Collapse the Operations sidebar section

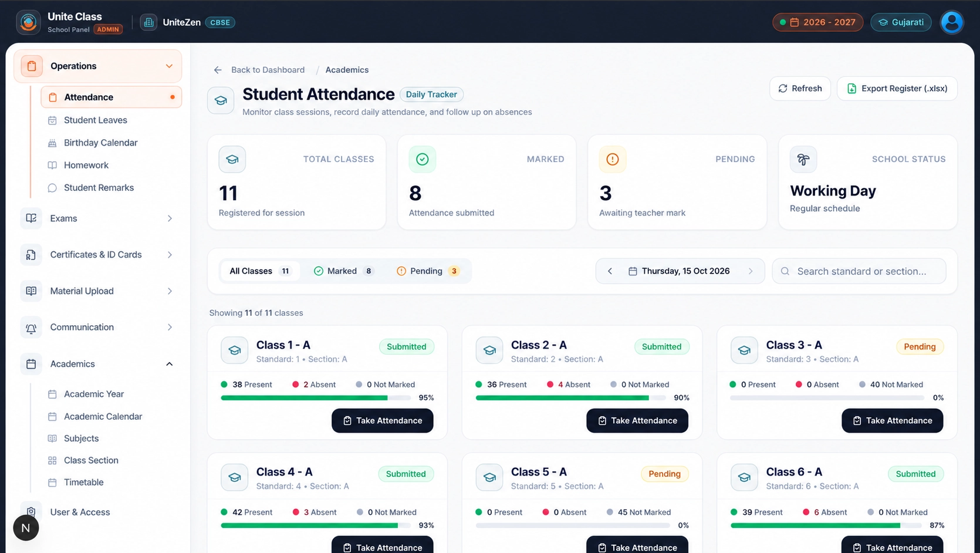pyautogui.click(x=98, y=66)
